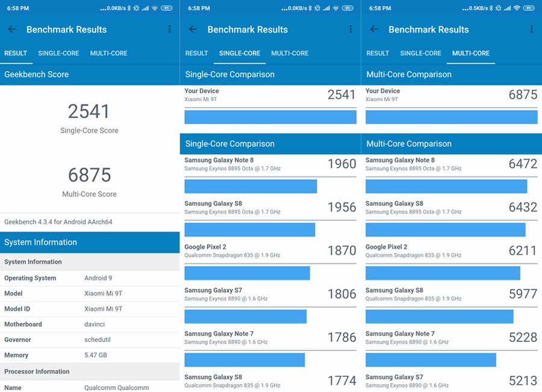Tap battery indicator on Single-Core Comparison screen

coord(347,8)
